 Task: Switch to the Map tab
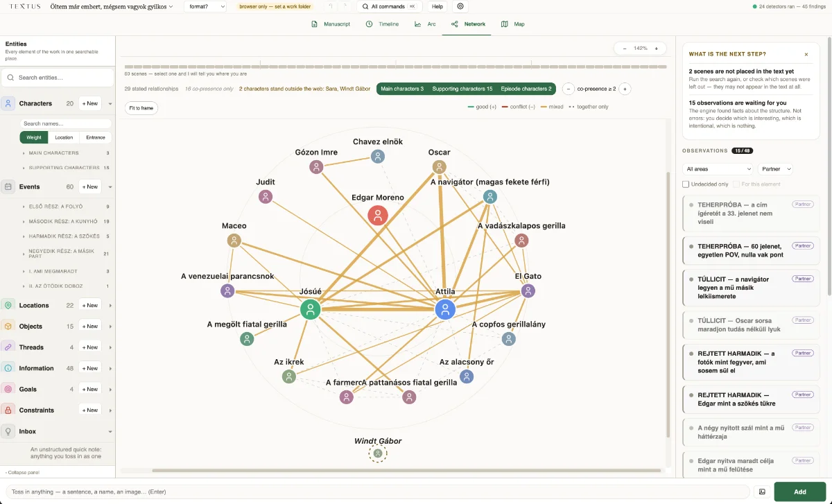[514, 24]
